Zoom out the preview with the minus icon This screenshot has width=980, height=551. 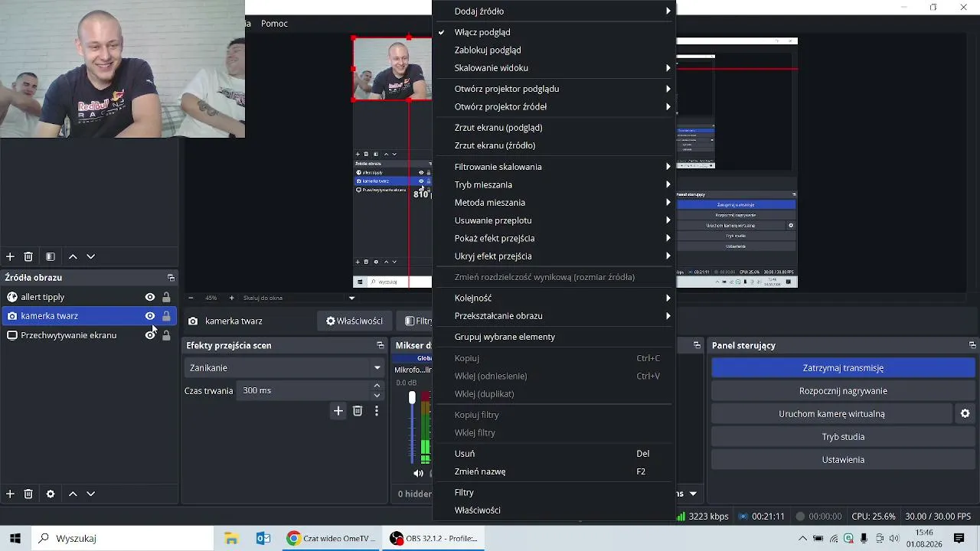click(x=191, y=298)
